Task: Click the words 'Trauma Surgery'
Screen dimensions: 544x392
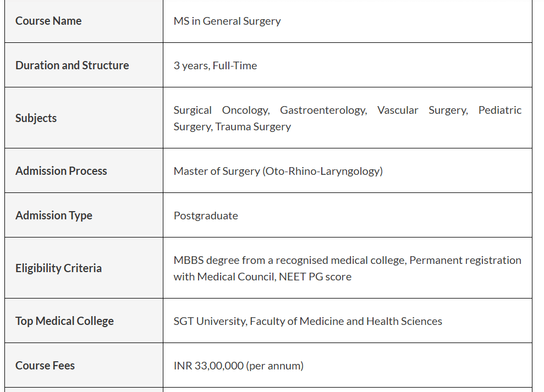Action: click(x=253, y=126)
